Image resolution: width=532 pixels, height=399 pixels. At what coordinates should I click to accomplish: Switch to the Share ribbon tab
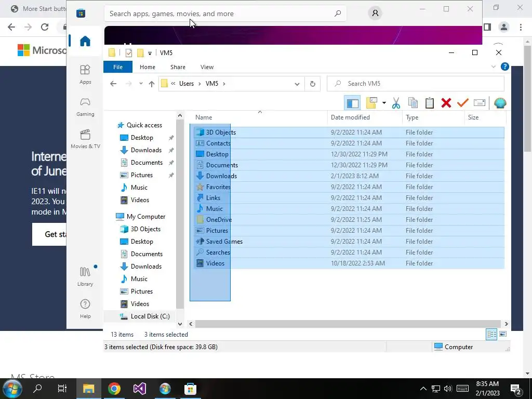[x=178, y=67]
